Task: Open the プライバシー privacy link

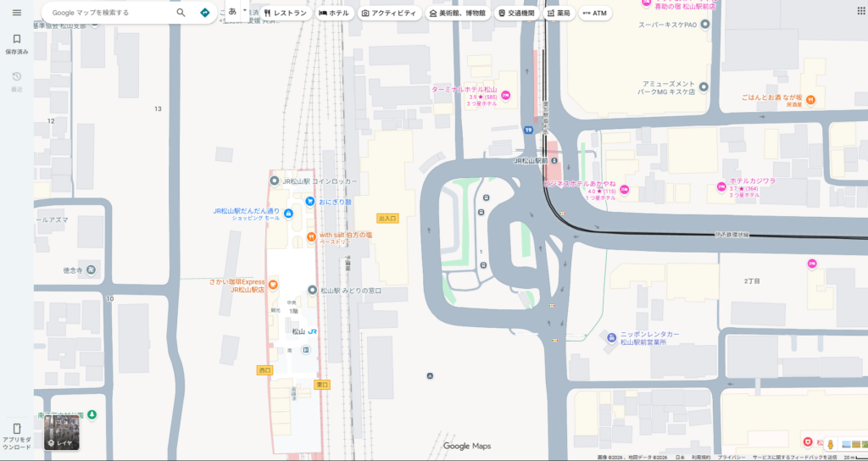Action: tap(730, 457)
